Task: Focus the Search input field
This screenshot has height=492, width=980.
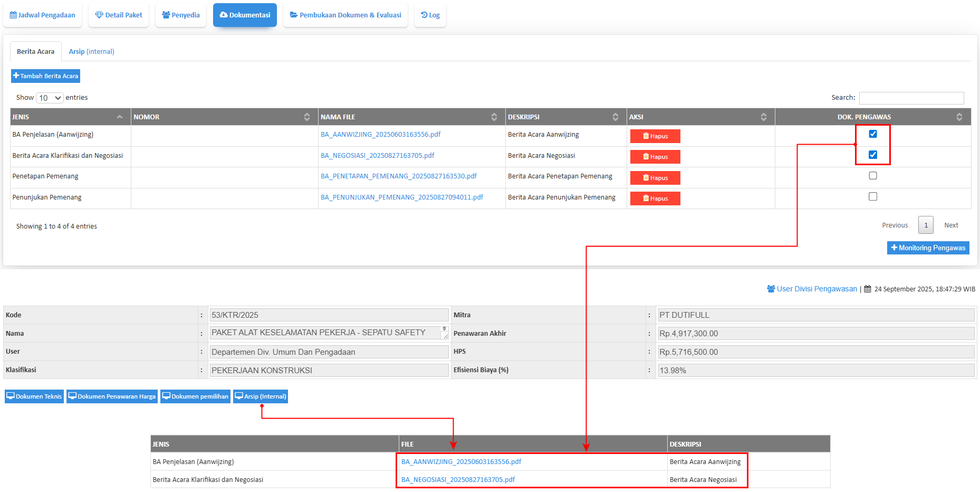Action: (911, 98)
